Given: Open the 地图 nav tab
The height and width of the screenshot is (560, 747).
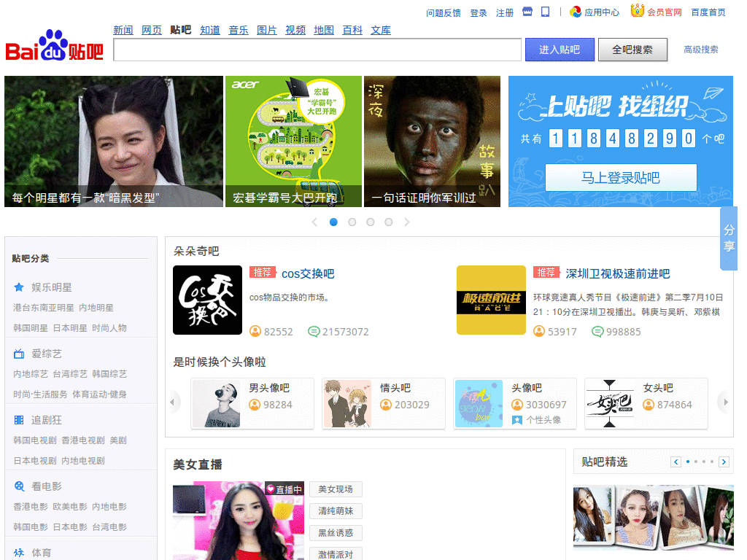Looking at the screenshot, I should point(324,30).
